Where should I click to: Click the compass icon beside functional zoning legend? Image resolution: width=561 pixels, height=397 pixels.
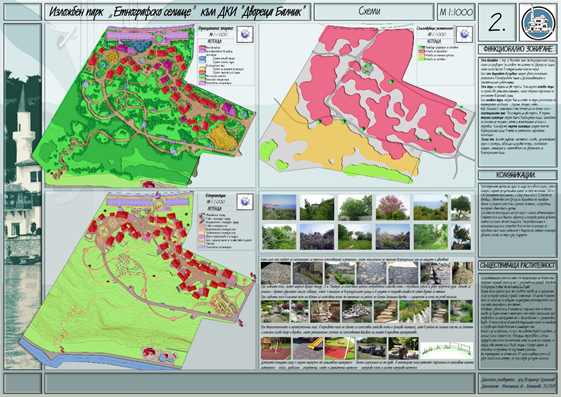tap(245, 34)
